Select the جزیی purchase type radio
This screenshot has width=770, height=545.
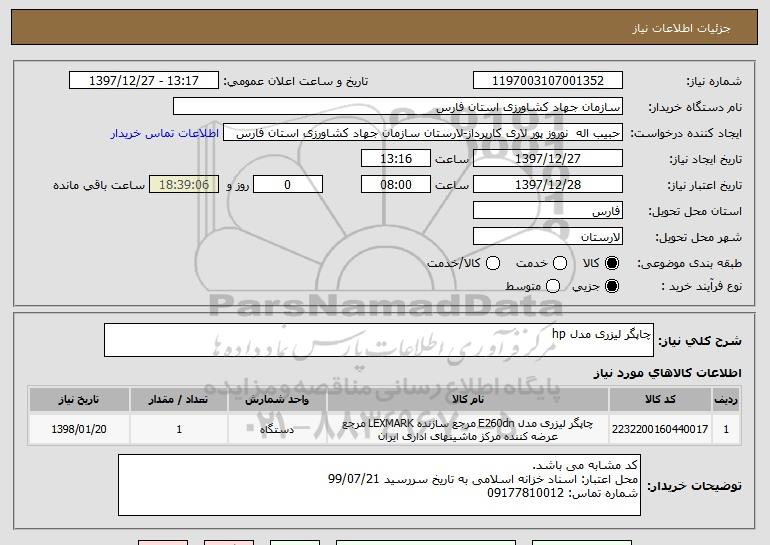click(612, 286)
